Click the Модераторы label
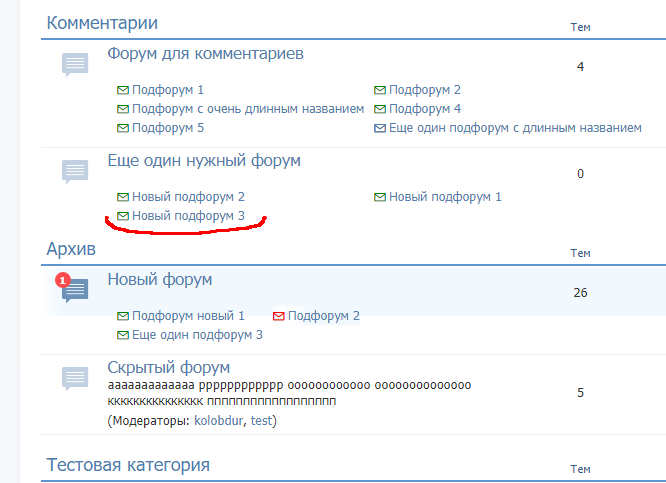666x483 pixels. pos(148,421)
